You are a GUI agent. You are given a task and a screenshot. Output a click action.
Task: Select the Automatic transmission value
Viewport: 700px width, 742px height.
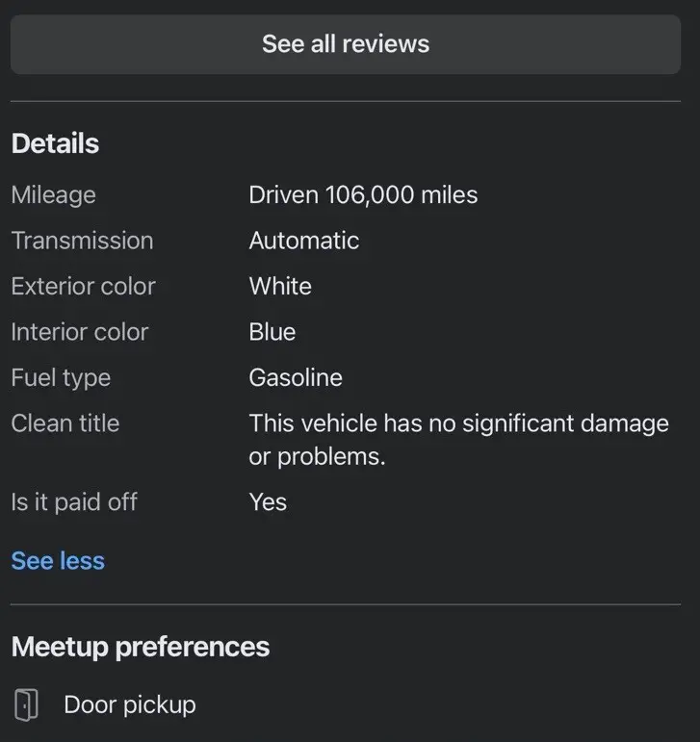[304, 241]
